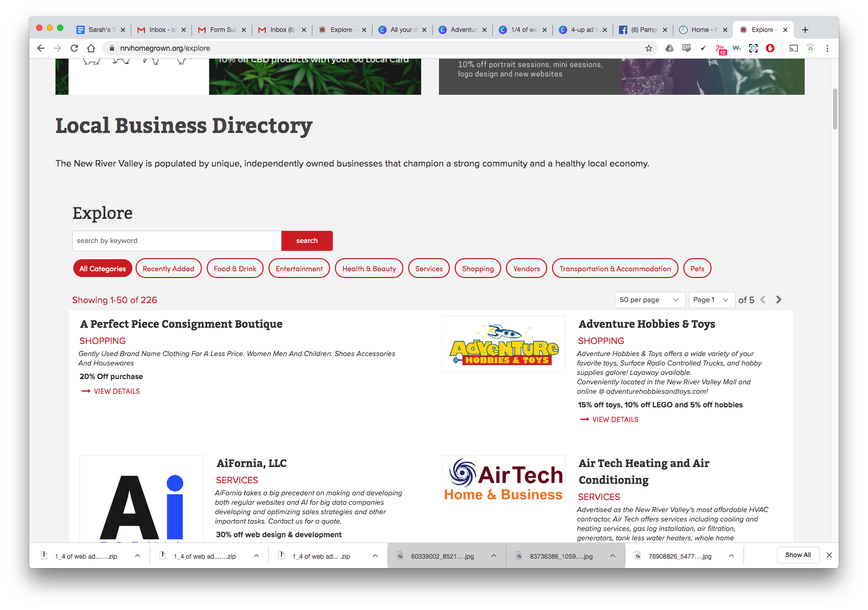Image resolution: width=868 pixels, height=610 pixels.
Task: Open the Page 1 dropdown
Action: [712, 300]
